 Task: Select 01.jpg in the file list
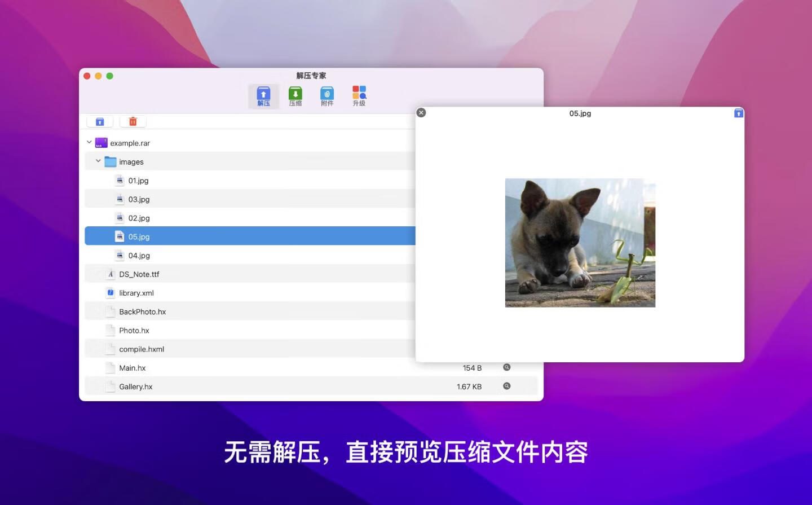tap(138, 181)
